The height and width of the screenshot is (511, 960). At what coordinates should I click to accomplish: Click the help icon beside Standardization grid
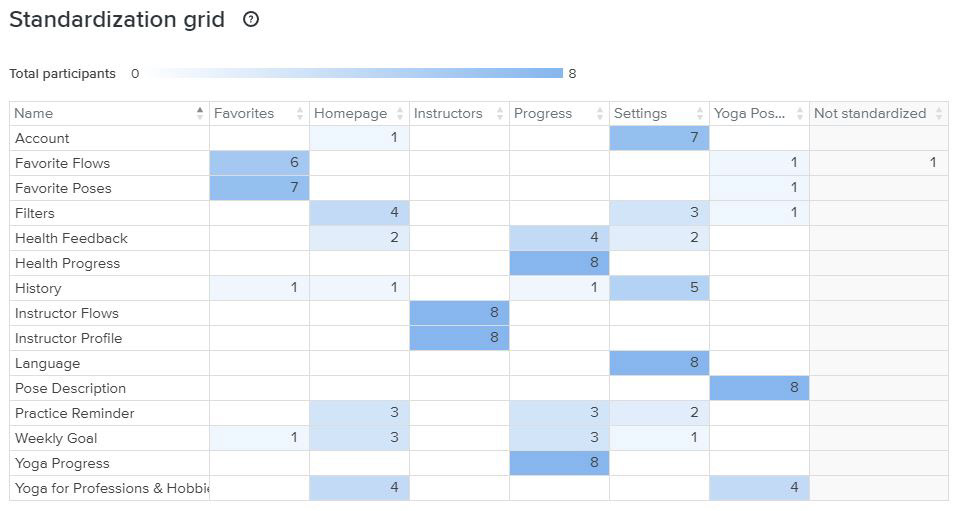coord(251,19)
